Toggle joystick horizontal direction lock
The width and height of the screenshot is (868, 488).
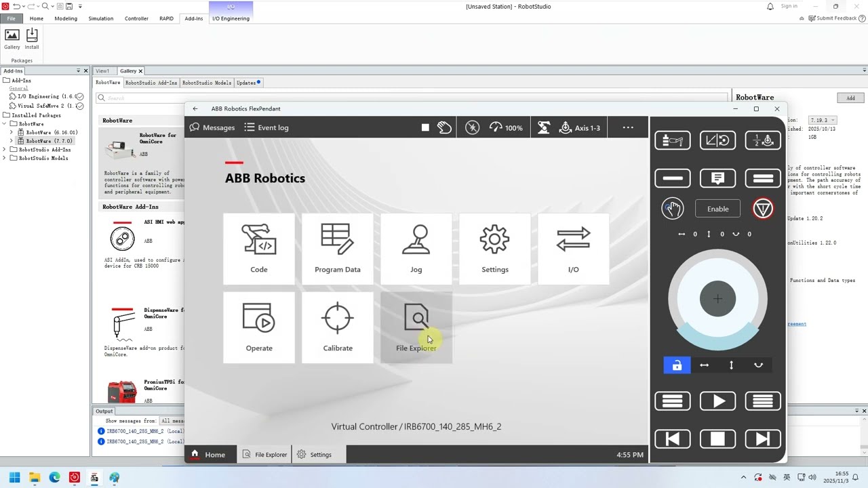704,365
